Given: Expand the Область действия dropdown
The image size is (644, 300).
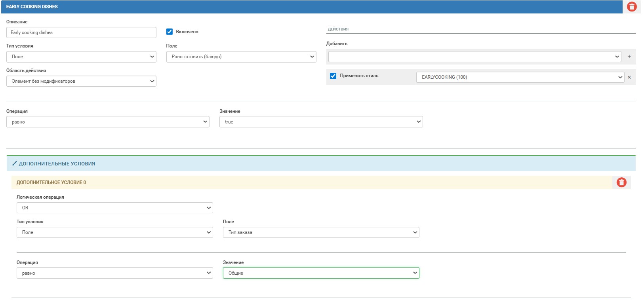Looking at the screenshot, I should tap(81, 82).
